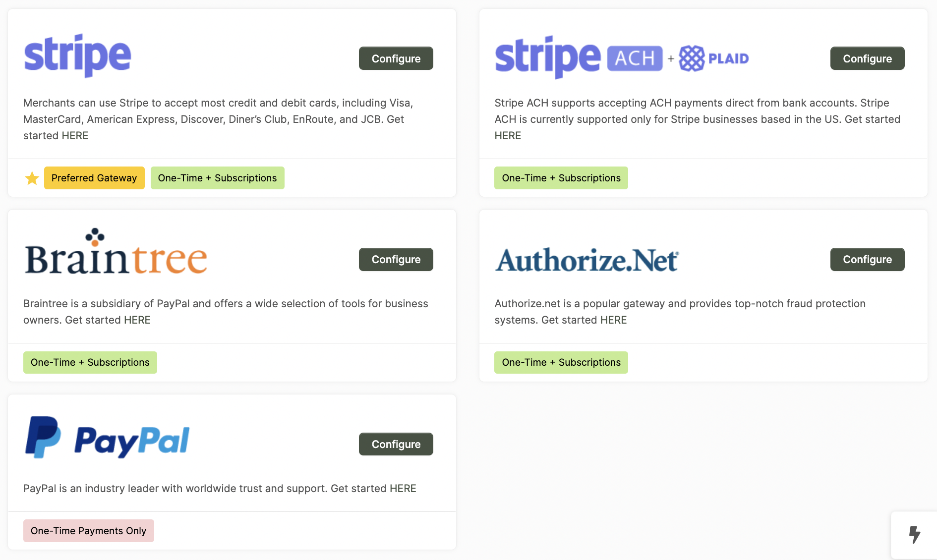Click the Stripe logo
Screen dimensions: 937x560
(77, 56)
